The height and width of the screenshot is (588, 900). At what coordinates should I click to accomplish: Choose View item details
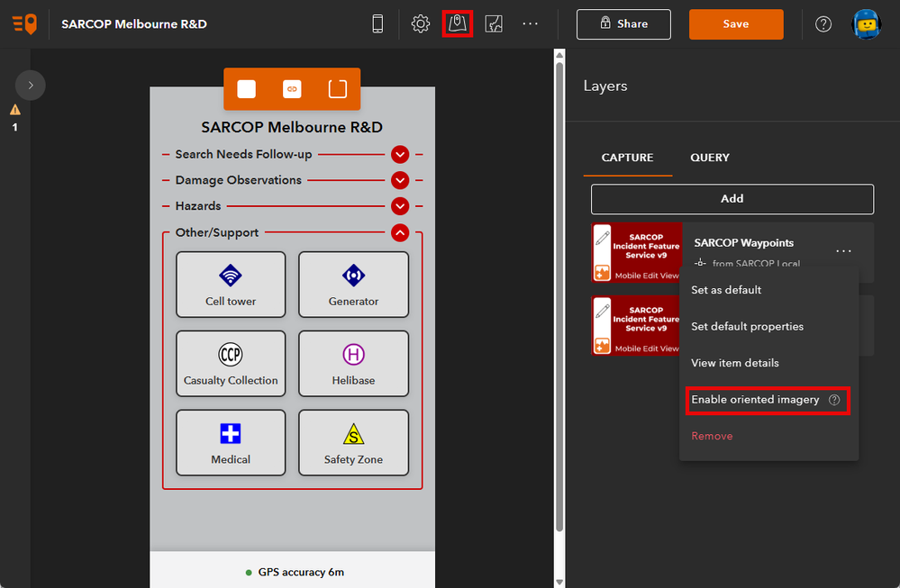(735, 363)
